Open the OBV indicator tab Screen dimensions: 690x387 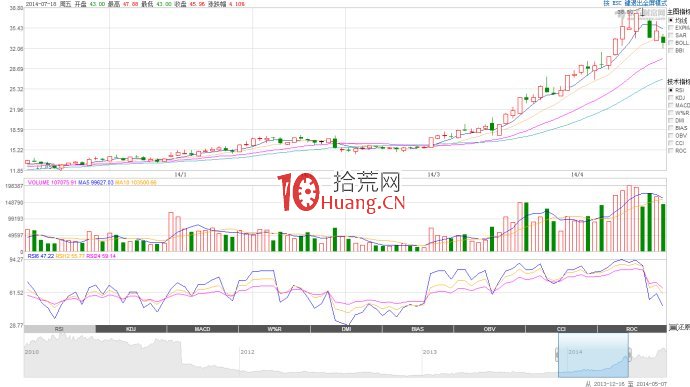tap(489, 329)
